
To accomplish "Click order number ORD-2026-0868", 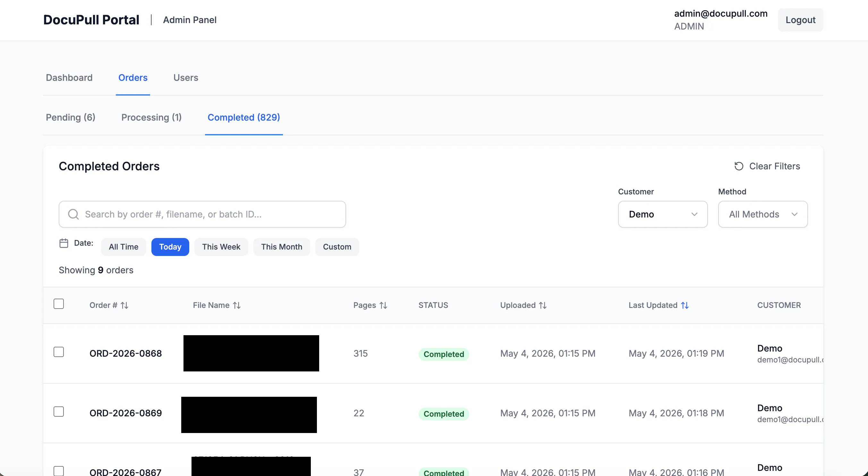I will [125, 353].
